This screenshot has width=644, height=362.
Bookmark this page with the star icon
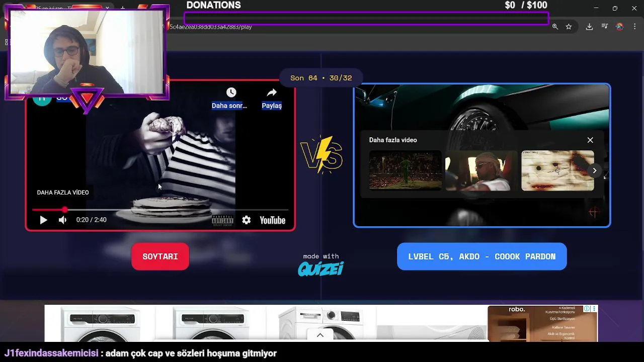(569, 27)
